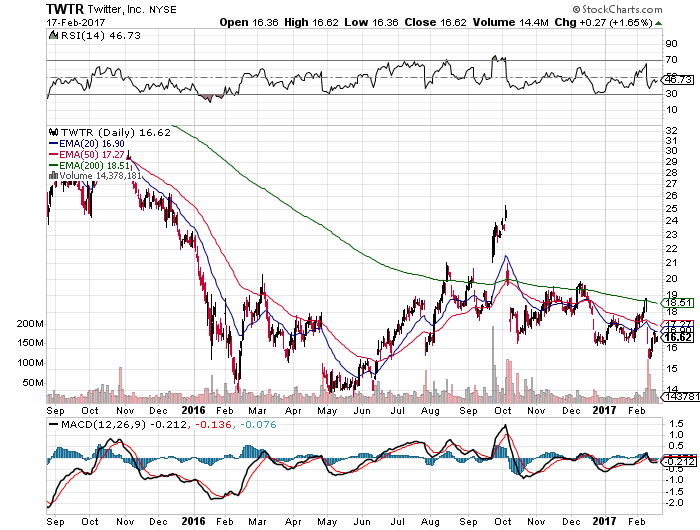700x530 pixels.
Task: Click the TWTR ticker symbol title
Action: (65, 9)
